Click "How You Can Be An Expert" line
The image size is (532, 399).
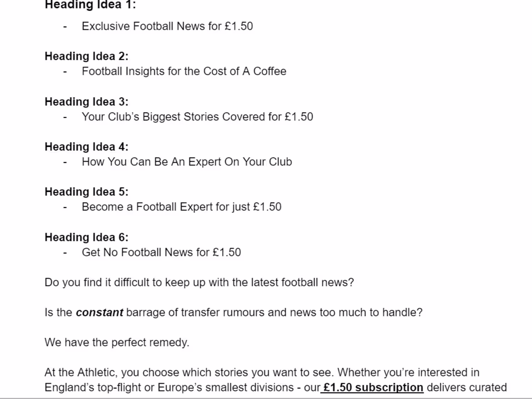(x=187, y=162)
